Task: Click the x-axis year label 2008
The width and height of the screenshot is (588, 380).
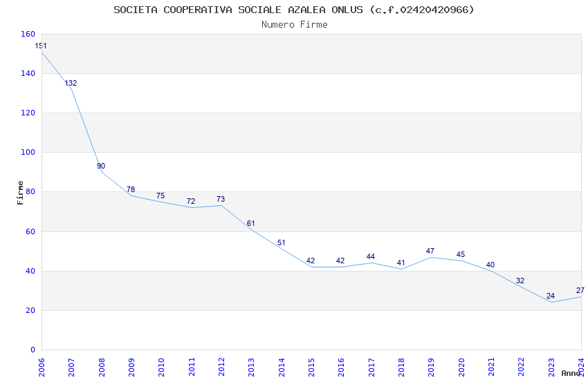Action: pyautogui.click(x=101, y=367)
